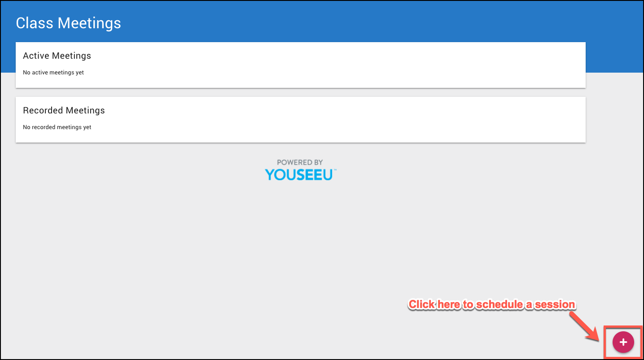This screenshot has width=644, height=360.
Task: Click the trademark symbol beside the YOUSEEU logo
Action: tap(334, 170)
